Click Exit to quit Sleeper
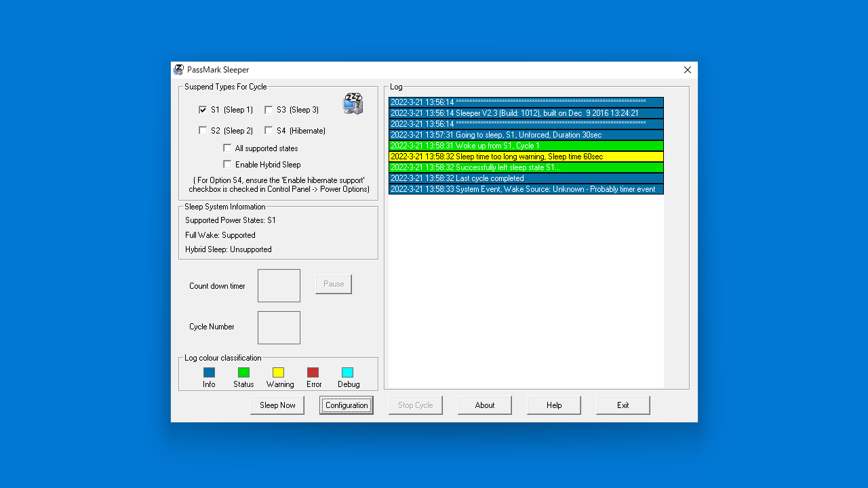 pyautogui.click(x=623, y=405)
